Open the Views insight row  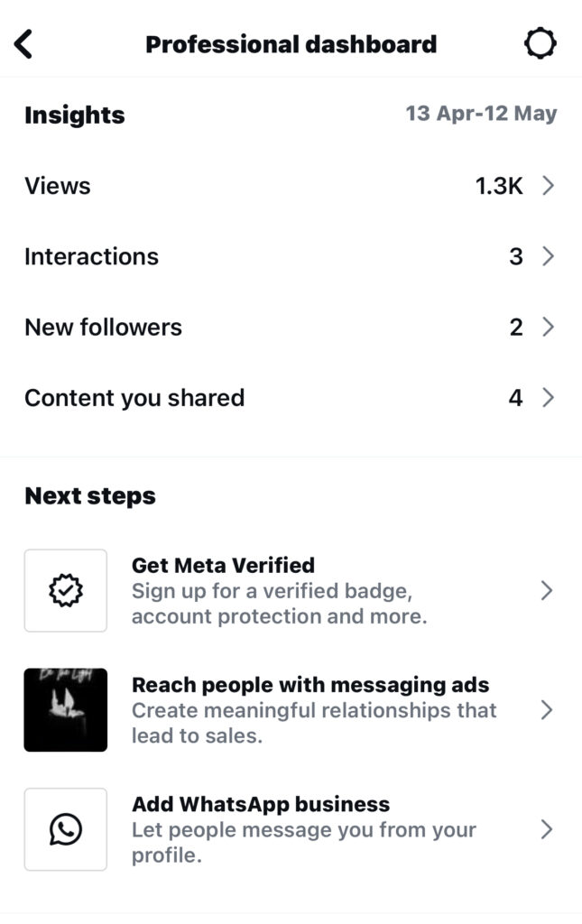[x=291, y=186]
